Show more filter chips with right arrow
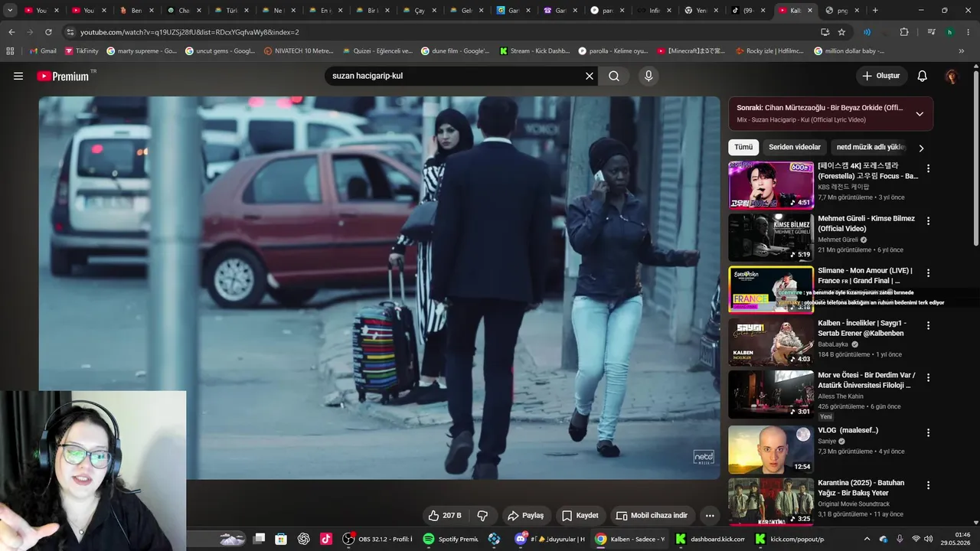 coord(921,148)
